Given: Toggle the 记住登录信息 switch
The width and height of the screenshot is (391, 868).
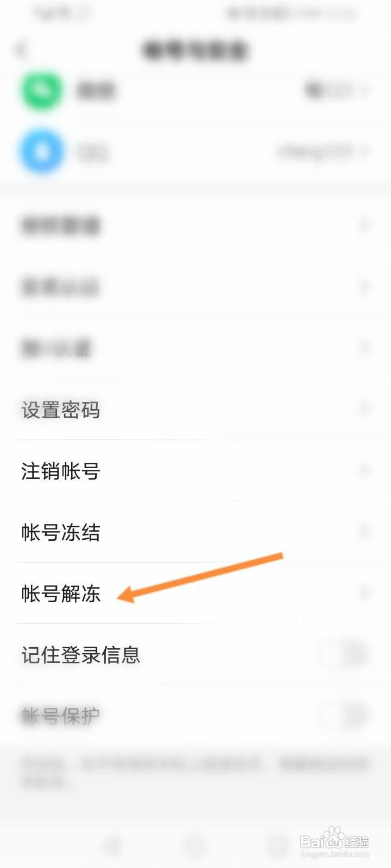Looking at the screenshot, I should click(343, 654).
